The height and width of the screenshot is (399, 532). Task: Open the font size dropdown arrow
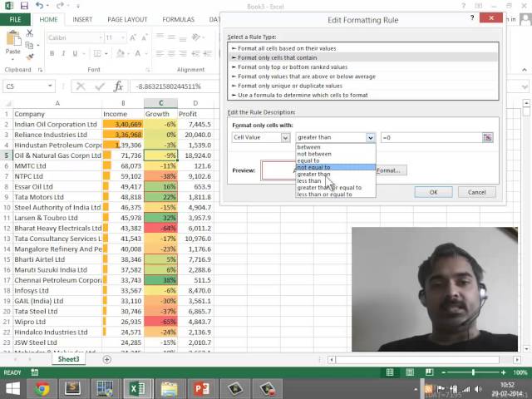pyautogui.click(x=123, y=37)
